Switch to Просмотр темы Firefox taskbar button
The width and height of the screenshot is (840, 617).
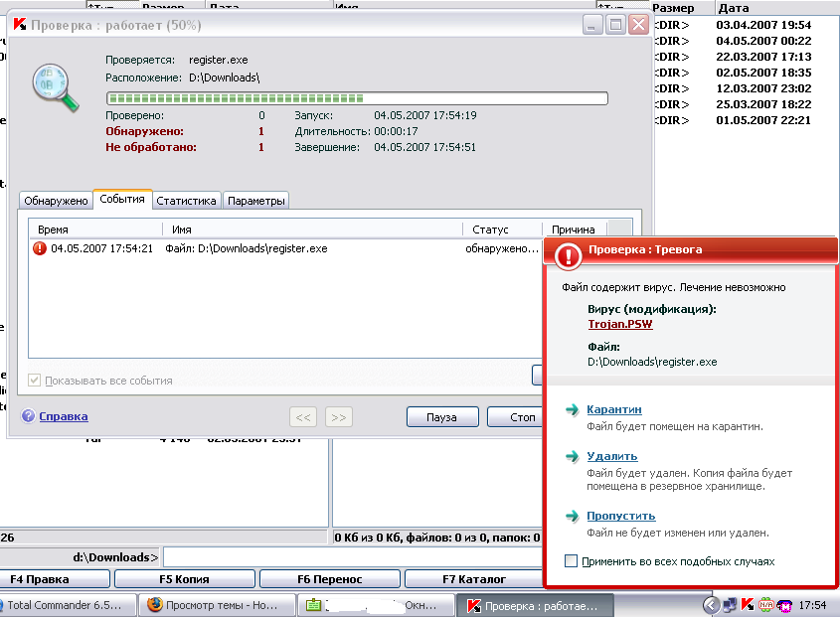point(217,605)
